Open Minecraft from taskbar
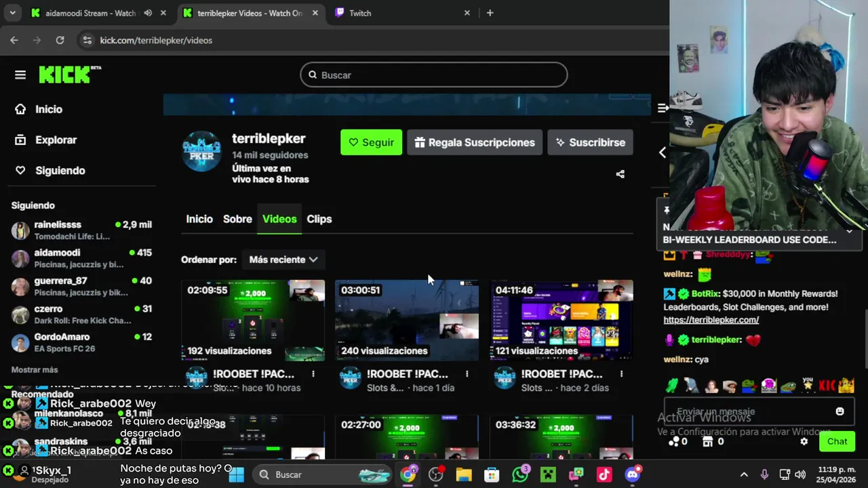868x488 pixels. coord(548,474)
